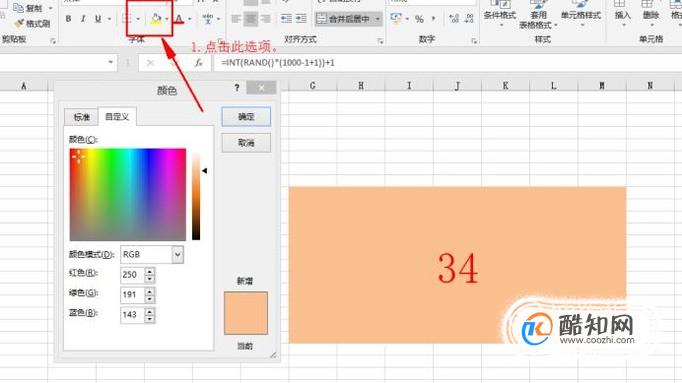Select the 自定义 tab

tap(117, 117)
